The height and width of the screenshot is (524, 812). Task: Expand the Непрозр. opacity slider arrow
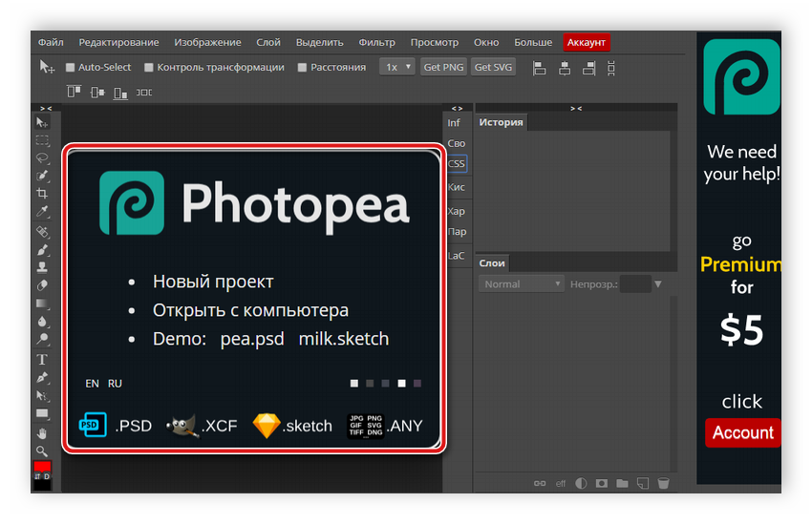pos(658,284)
